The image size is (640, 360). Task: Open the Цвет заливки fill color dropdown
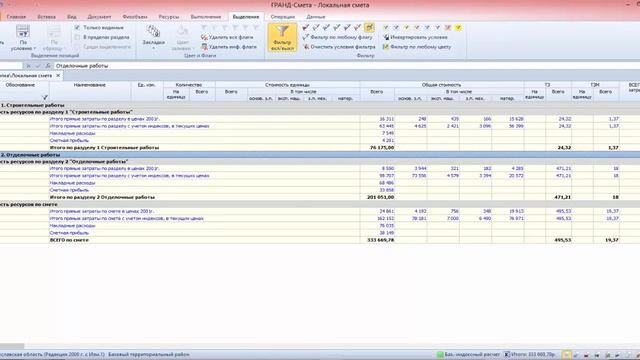[x=182, y=38]
